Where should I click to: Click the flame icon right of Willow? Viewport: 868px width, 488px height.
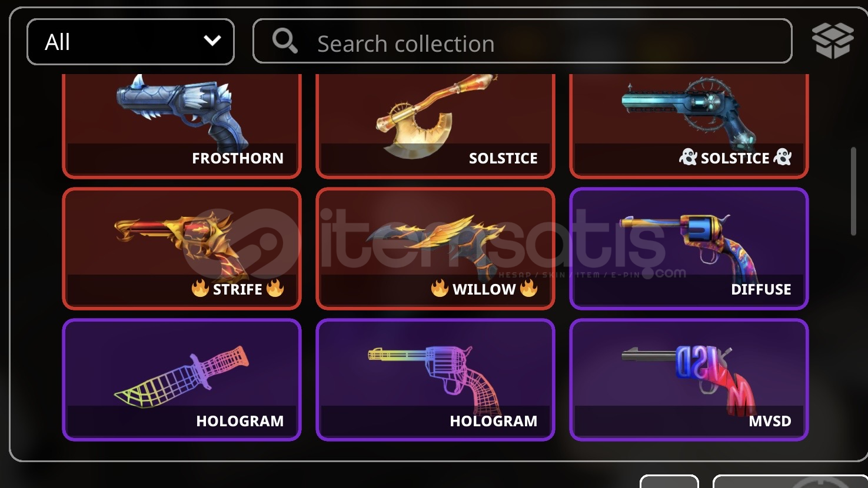[528, 288]
